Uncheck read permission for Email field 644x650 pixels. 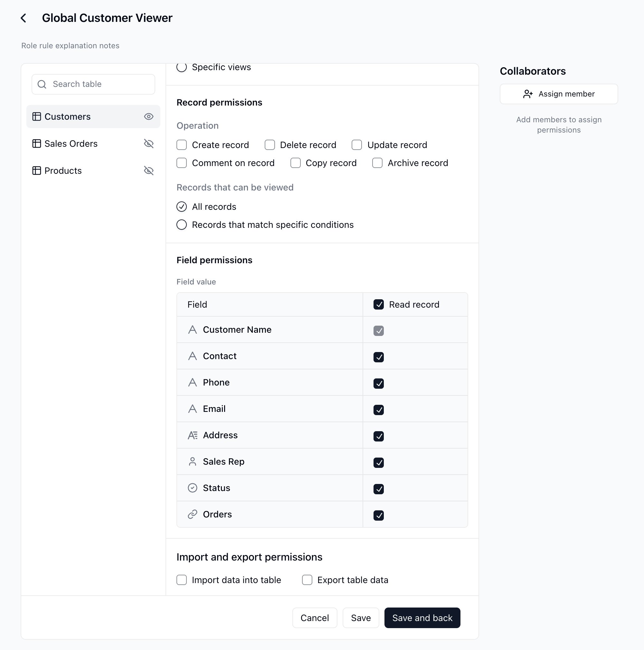click(379, 410)
